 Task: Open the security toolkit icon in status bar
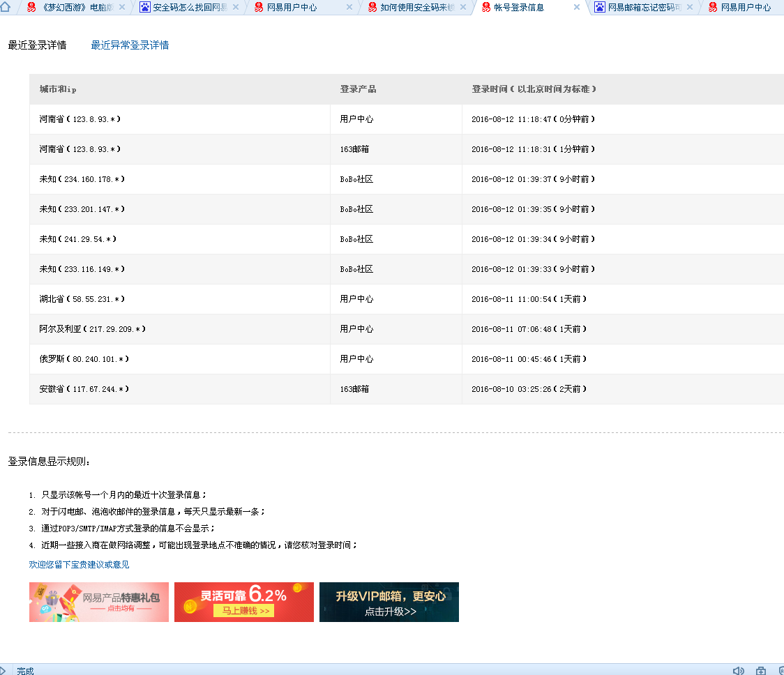pyautogui.click(x=761, y=670)
